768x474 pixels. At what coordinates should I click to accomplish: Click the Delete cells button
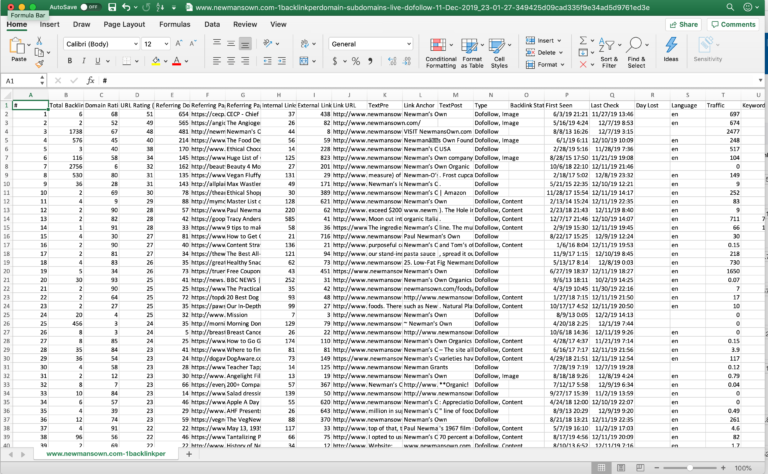click(544, 52)
